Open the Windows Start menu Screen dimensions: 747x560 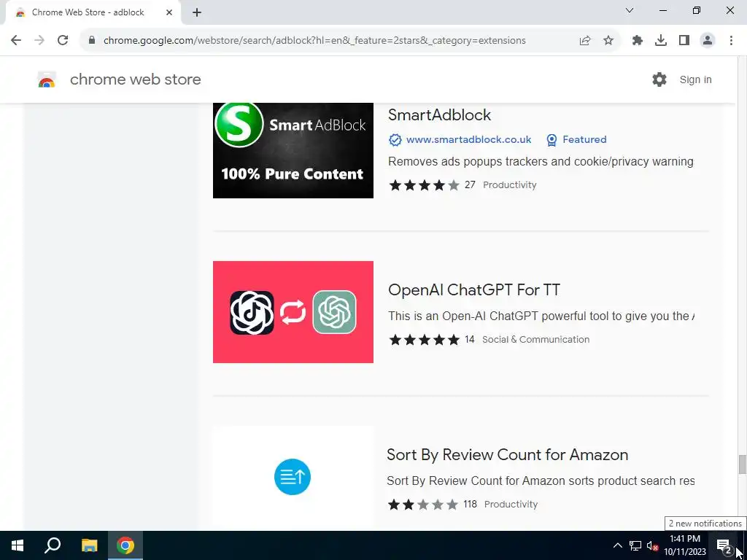tap(18, 545)
